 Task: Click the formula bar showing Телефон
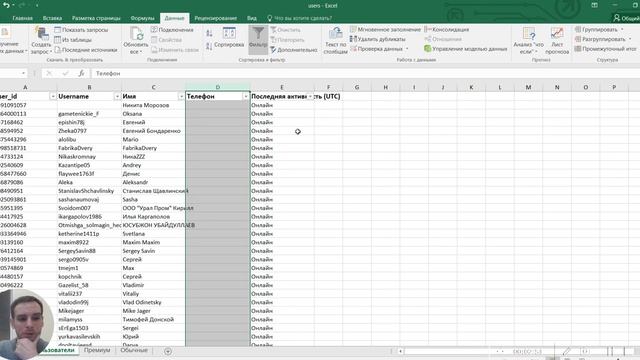point(365,73)
